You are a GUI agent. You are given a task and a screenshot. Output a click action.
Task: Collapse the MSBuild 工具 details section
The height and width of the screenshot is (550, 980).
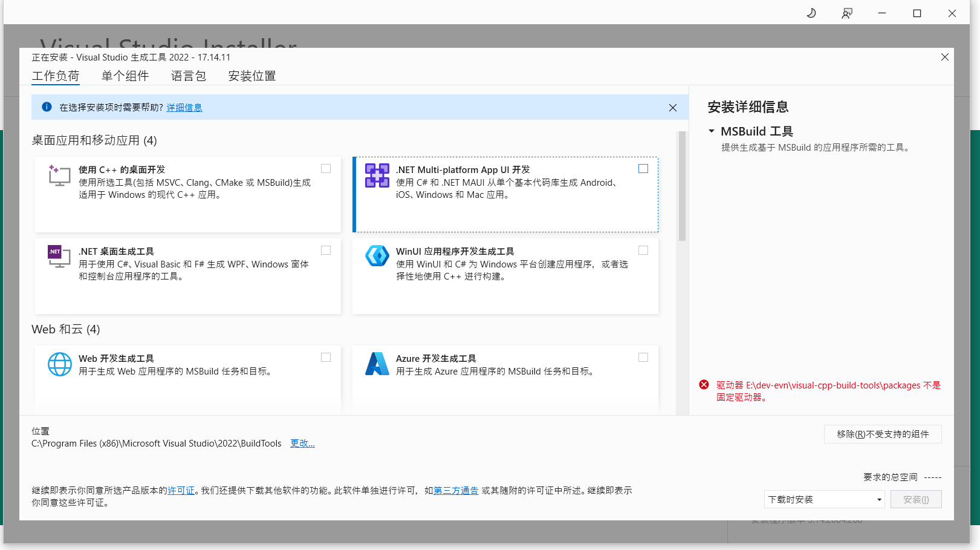click(x=712, y=131)
